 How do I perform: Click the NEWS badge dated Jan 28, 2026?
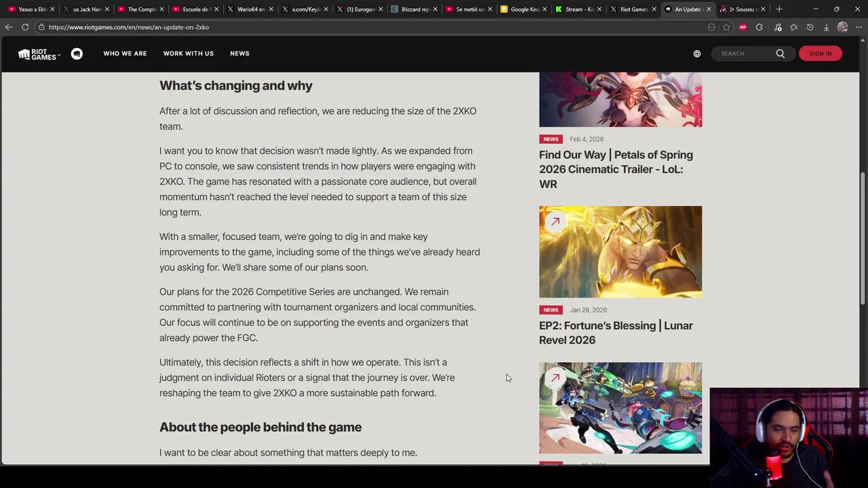click(x=551, y=310)
